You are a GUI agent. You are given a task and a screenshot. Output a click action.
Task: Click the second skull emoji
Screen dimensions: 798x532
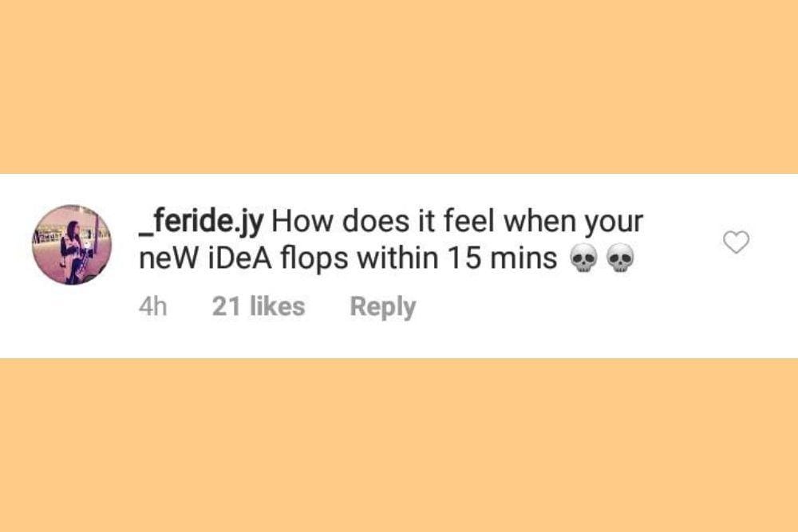click(x=619, y=259)
